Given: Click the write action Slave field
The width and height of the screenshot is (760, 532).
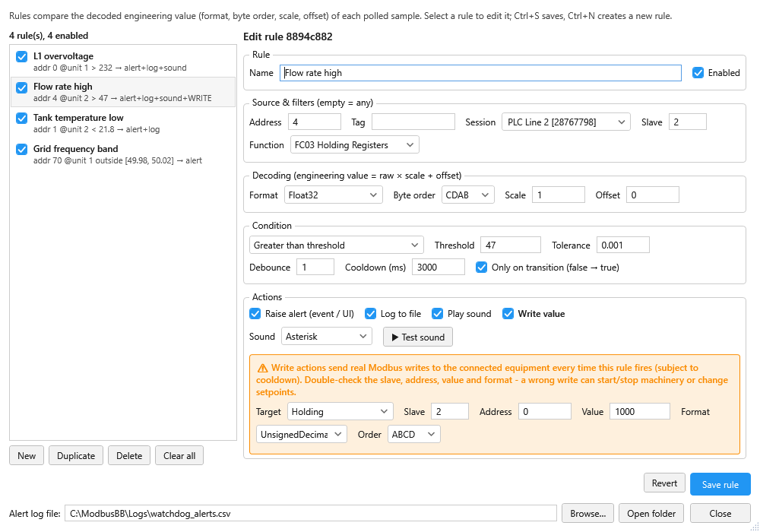Looking at the screenshot, I should (450, 411).
